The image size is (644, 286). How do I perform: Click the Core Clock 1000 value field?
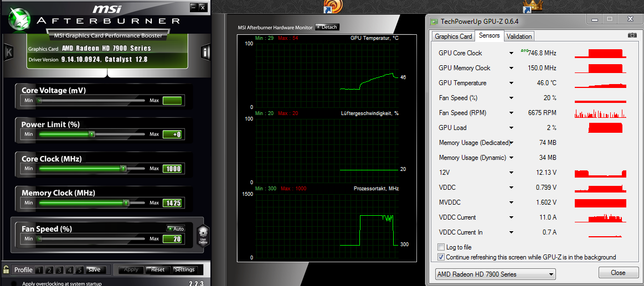(x=172, y=169)
